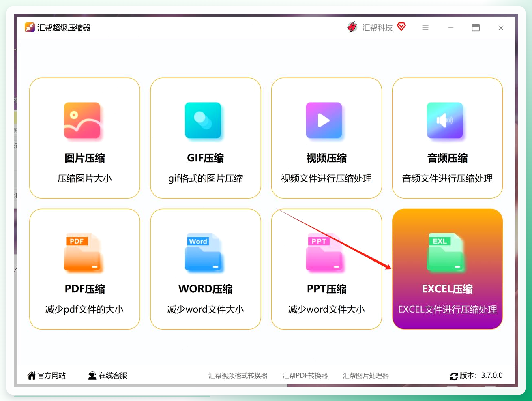This screenshot has width=532, height=401.
Task: Click the 视频压缩 title text
Action: pyautogui.click(x=326, y=158)
